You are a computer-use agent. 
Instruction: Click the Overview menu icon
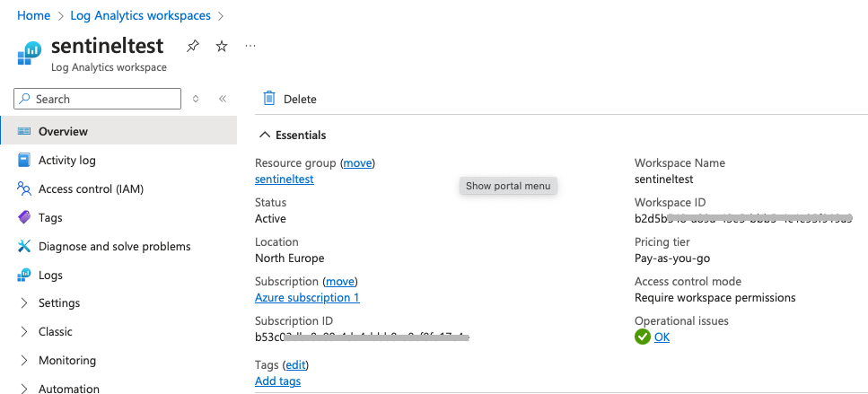coord(24,131)
